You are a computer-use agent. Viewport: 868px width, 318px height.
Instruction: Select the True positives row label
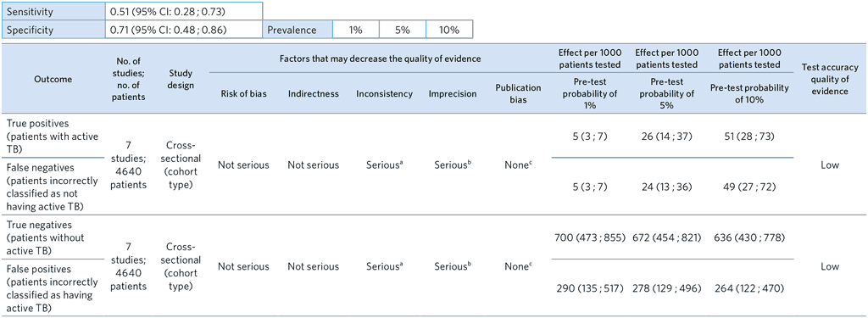tap(42, 132)
